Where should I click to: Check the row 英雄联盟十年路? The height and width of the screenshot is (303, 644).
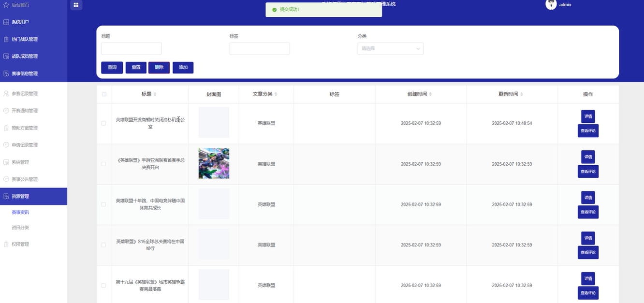[x=103, y=204]
